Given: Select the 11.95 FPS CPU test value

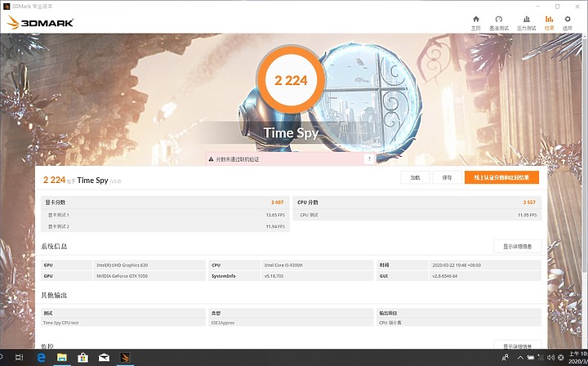Looking at the screenshot, I should (528, 215).
